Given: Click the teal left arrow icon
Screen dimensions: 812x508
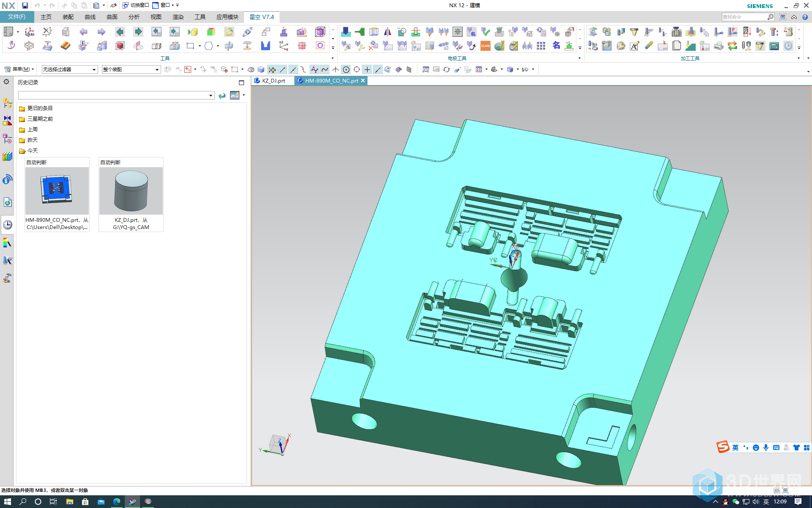Looking at the screenshot, I should point(120,32).
